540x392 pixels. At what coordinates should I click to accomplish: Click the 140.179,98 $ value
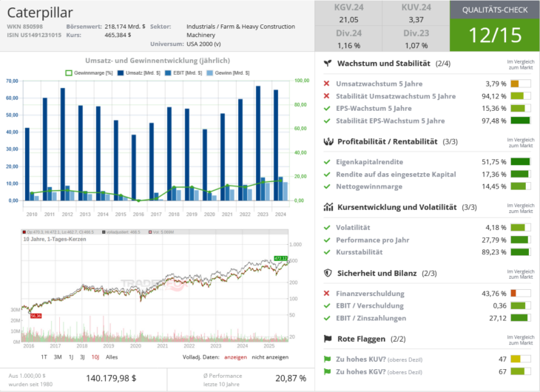tap(111, 378)
